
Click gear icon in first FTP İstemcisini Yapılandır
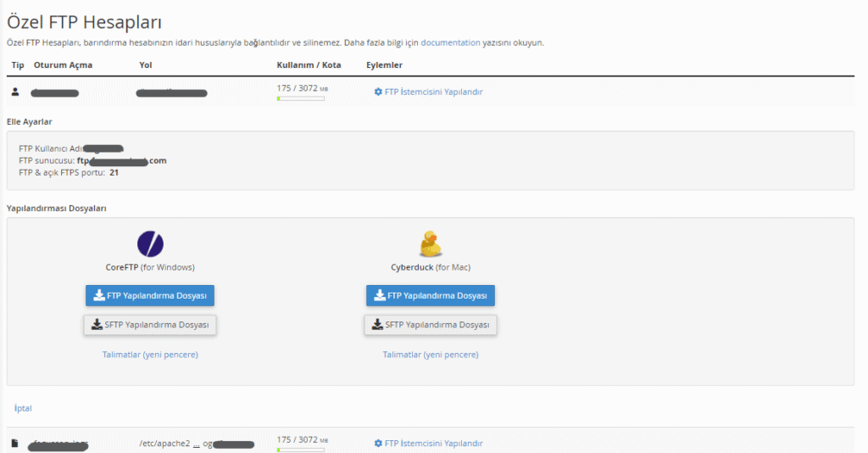coord(378,92)
